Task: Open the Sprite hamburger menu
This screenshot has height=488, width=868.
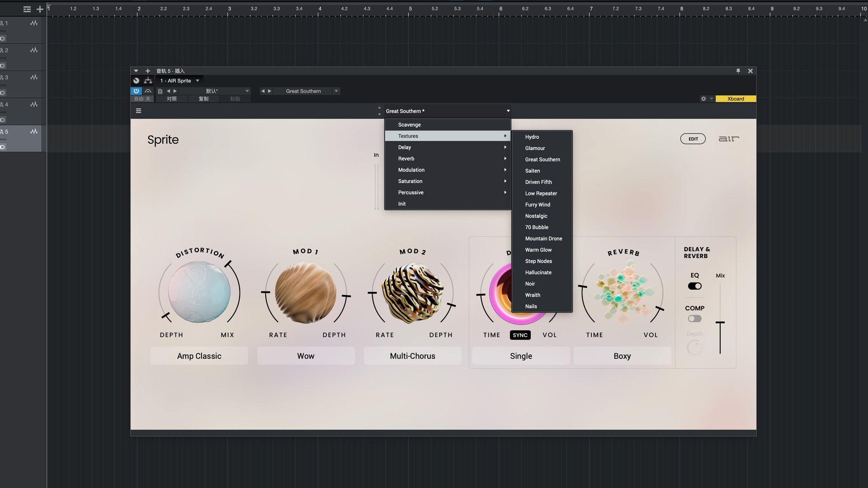Action: tap(139, 111)
